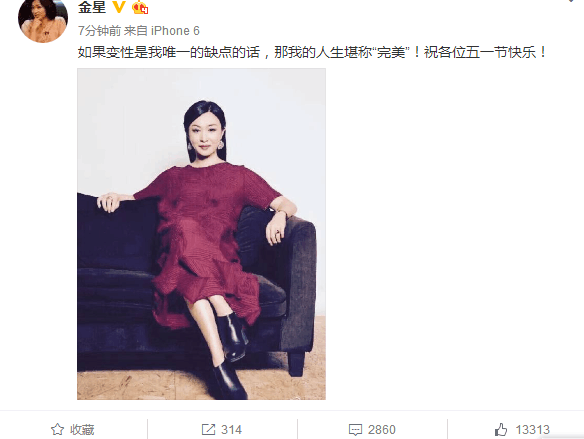Click the 收藏 label
The image size is (584, 439).
82,430
